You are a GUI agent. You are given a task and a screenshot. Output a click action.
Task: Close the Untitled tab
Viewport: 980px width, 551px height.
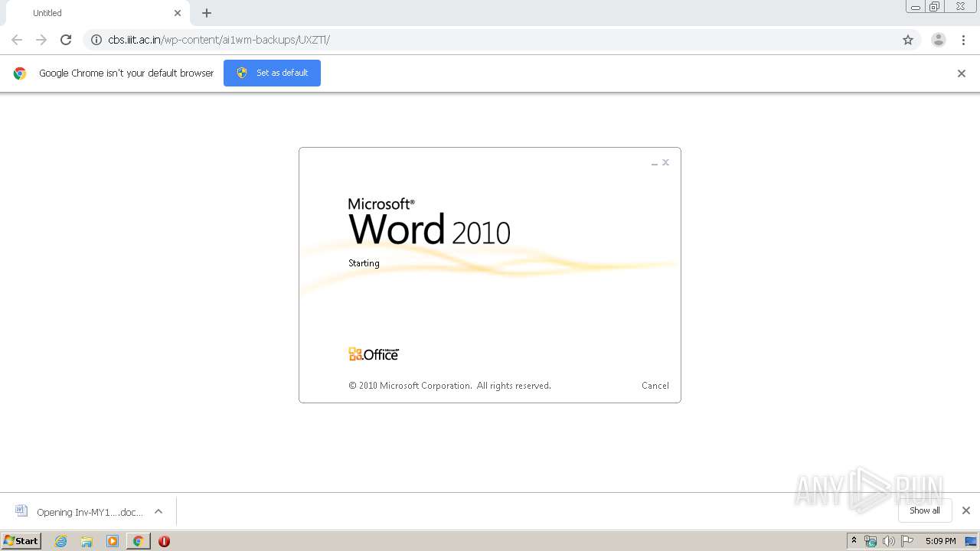[x=178, y=13]
